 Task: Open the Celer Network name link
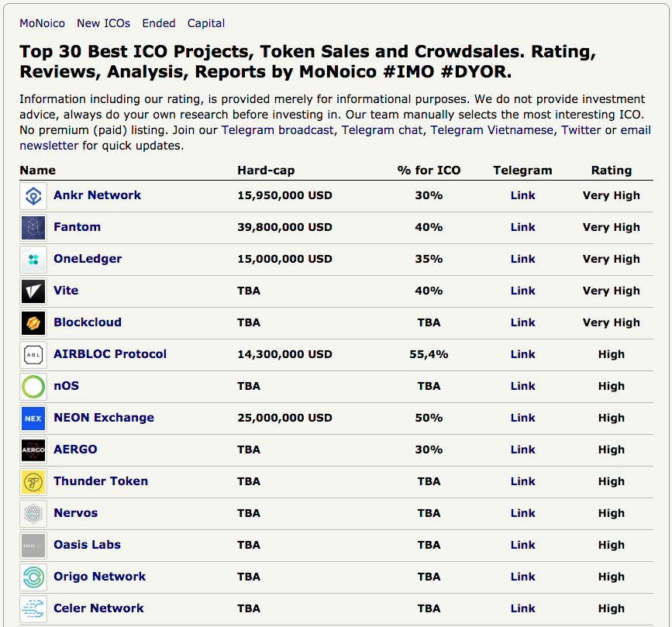(x=98, y=608)
